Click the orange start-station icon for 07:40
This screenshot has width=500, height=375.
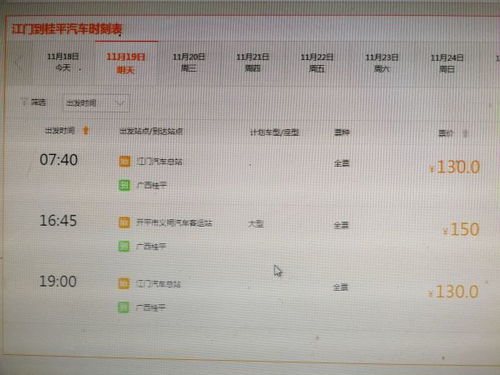(x=125, y=161)
